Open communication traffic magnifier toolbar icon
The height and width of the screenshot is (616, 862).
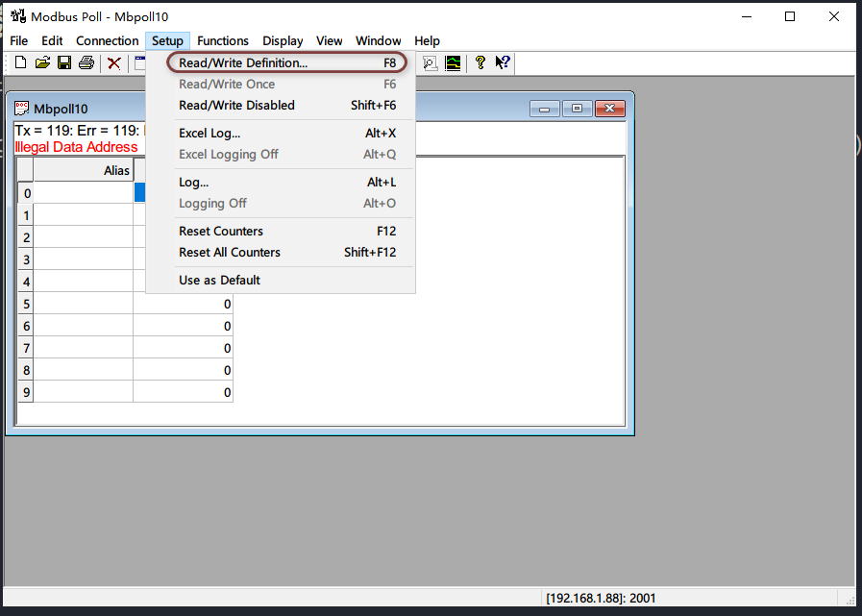(430, 63)
